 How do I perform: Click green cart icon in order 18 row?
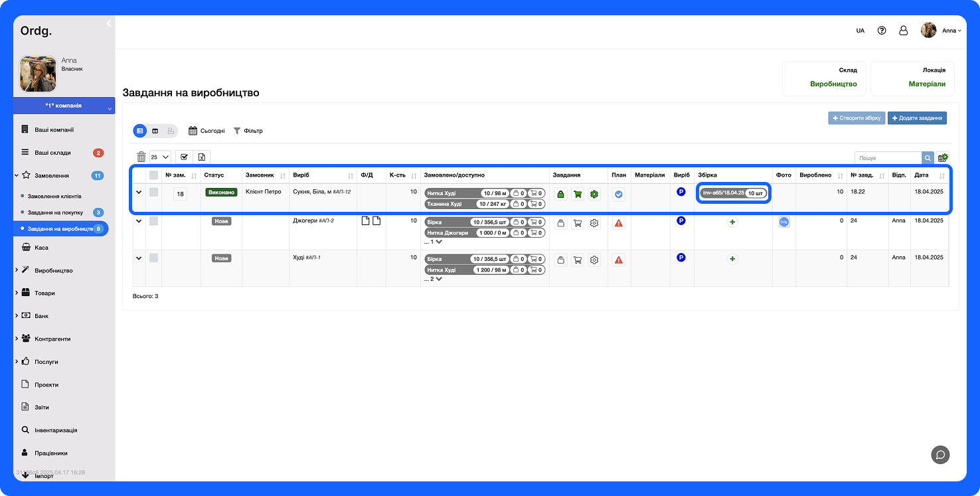(x=578, y=195)
